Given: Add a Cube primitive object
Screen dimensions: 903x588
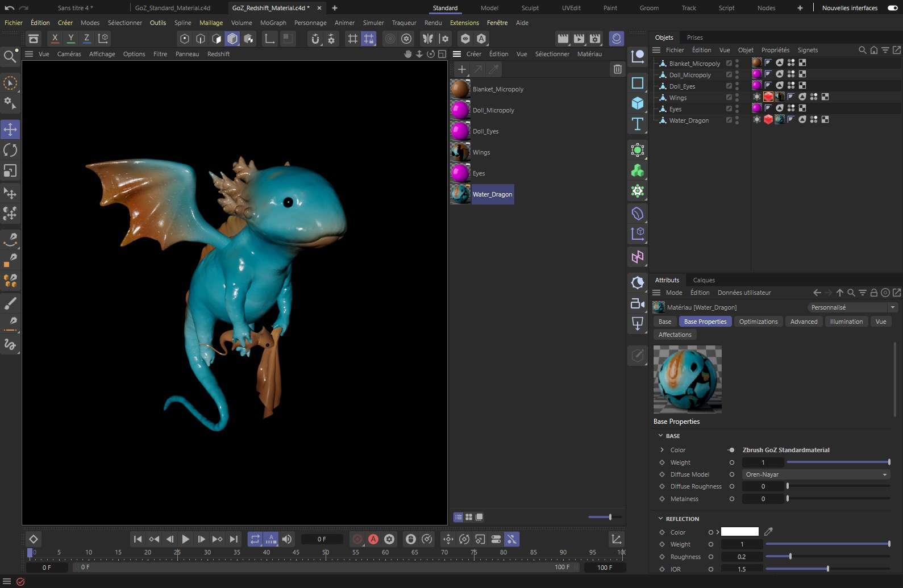Looking at the screenshot, I should click(638, 103).
